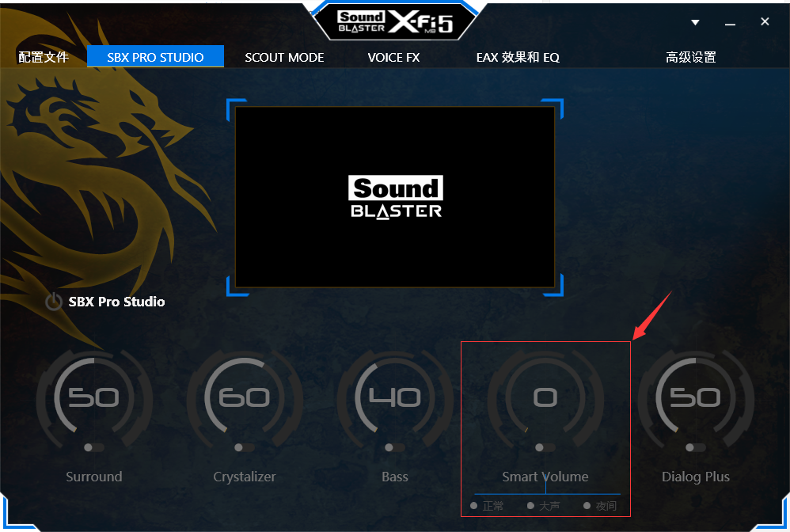Click the Sound Blaster preview video panel
The image size is (790, 532).
click(x=395, y=197)
